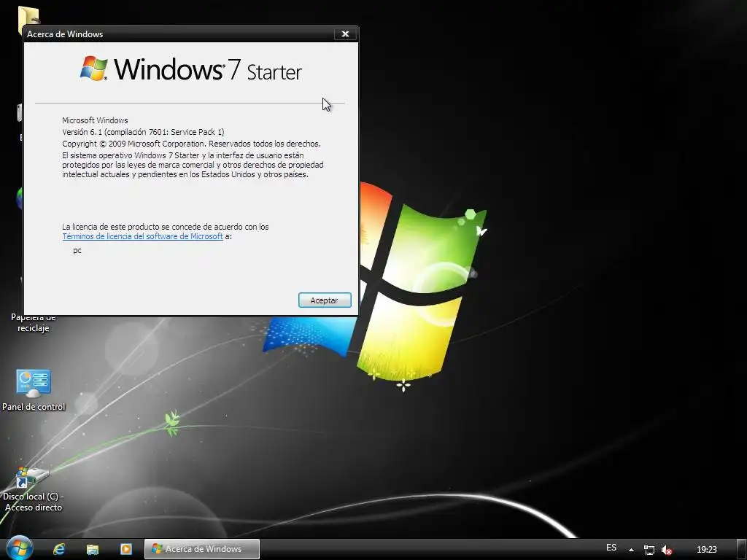Open the Windows Start menu orb
This screenshot has width=747, height=560.
click(x=20, y=548)
